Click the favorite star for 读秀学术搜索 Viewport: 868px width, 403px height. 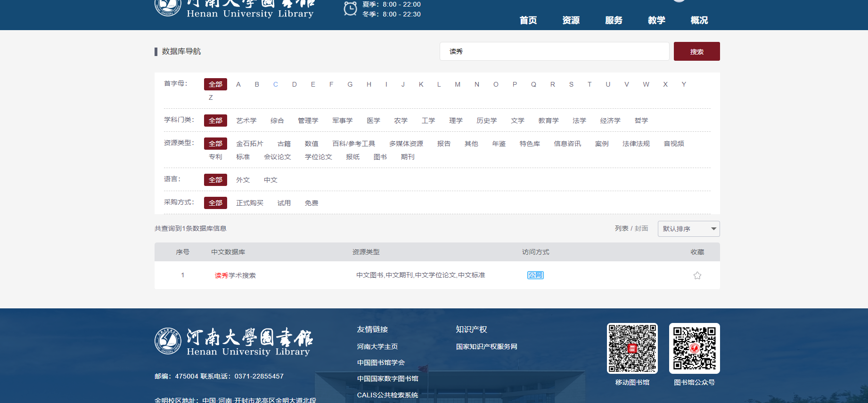click(x=697, y=275)
